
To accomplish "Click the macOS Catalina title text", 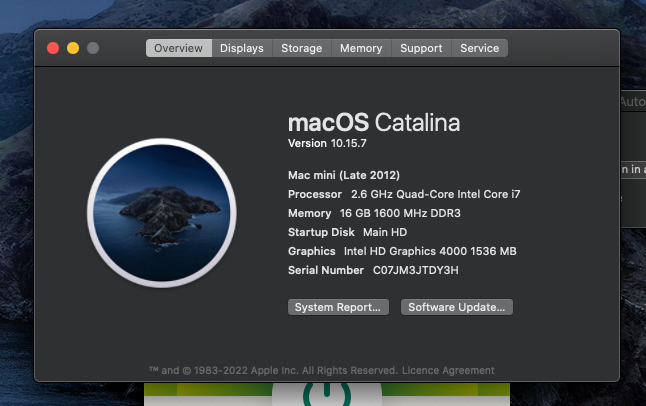I will click(x=374, y=122).
